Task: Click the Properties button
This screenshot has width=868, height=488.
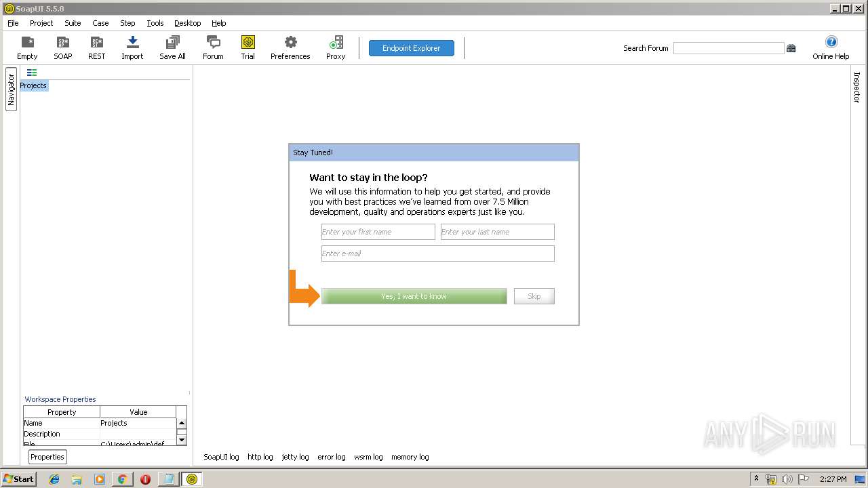Action: click(47, 457)
